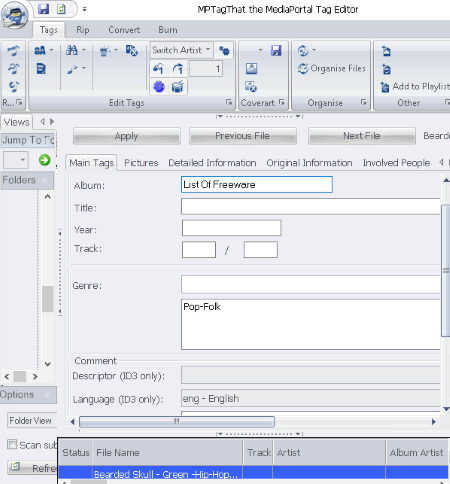Collapse the Folders panel

(x=44, y=180)
